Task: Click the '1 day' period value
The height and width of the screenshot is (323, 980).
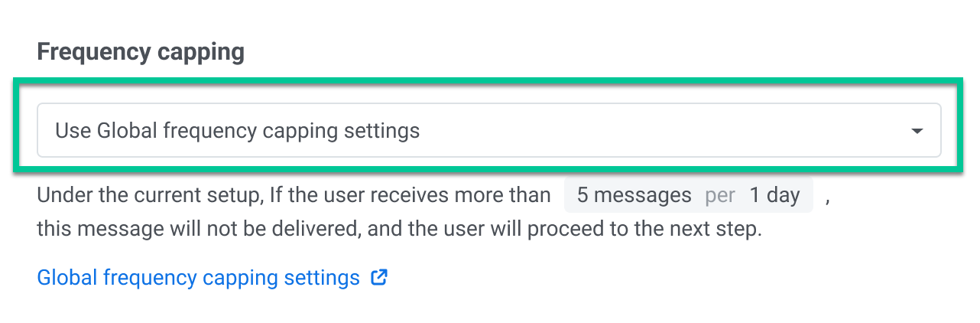Action: tap(774, 196)
